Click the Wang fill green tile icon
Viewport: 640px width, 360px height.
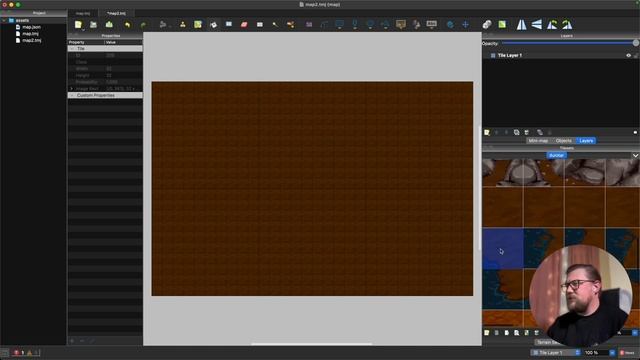tap(502, 24)
